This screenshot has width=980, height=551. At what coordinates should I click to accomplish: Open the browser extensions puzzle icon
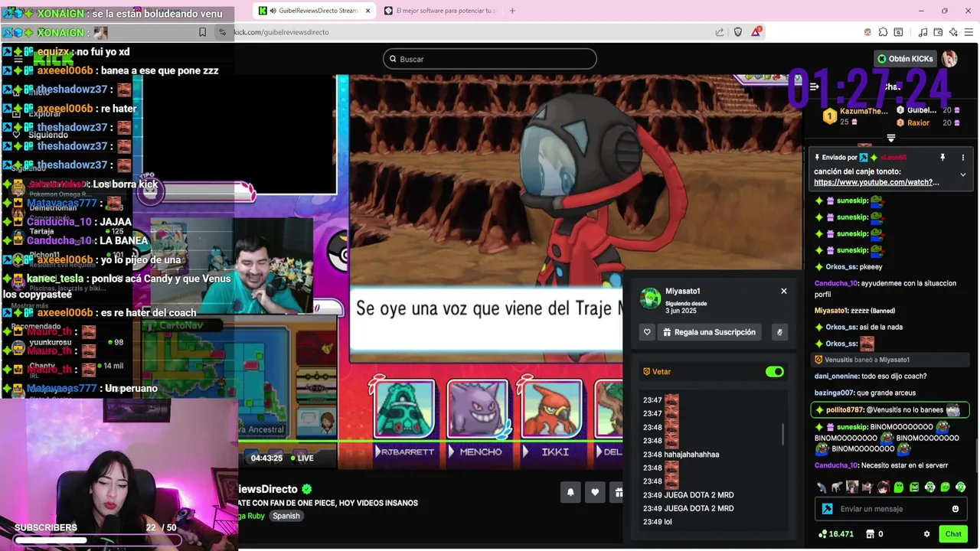(x=883, y=32)
